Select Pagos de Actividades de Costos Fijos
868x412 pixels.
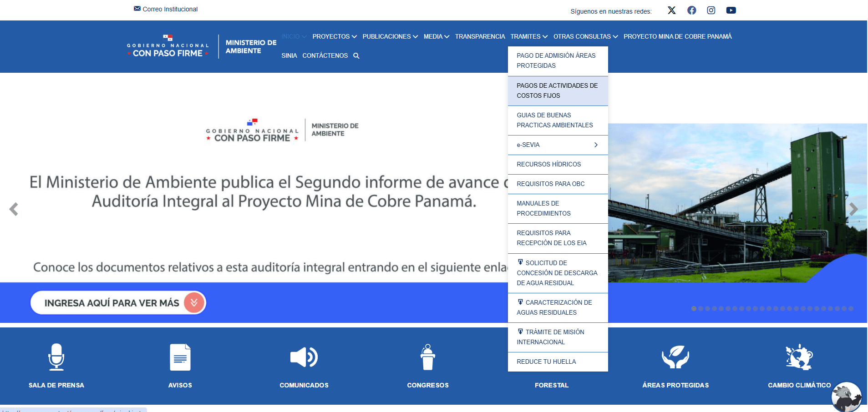(x=558, y=90)
